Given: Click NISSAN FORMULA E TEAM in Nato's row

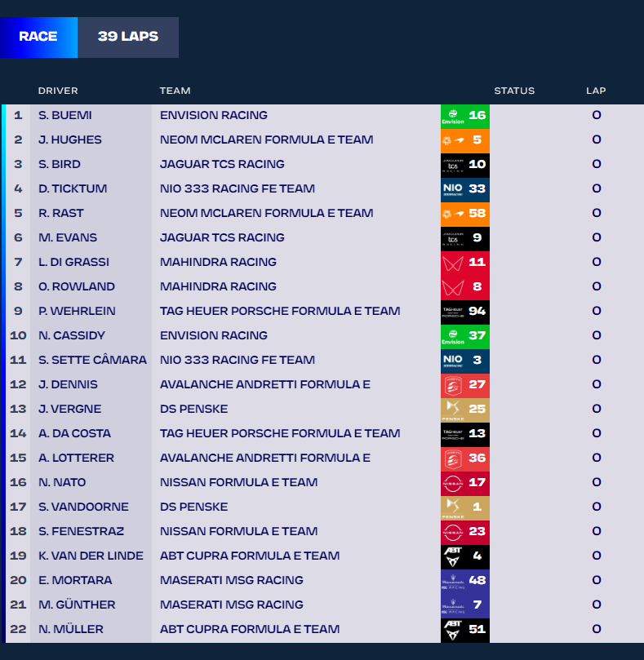Looking at the screenshot, I should (238, 482).
